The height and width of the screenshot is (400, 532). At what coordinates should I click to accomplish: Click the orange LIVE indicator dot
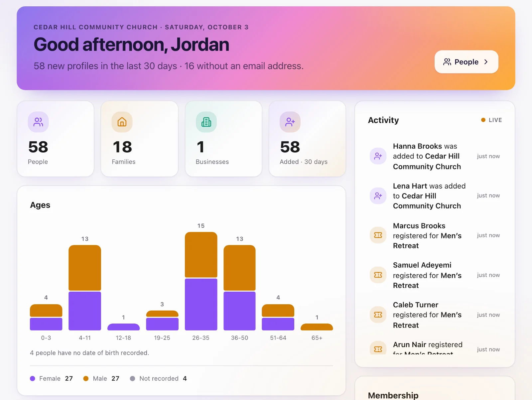[x=483, y=120]
